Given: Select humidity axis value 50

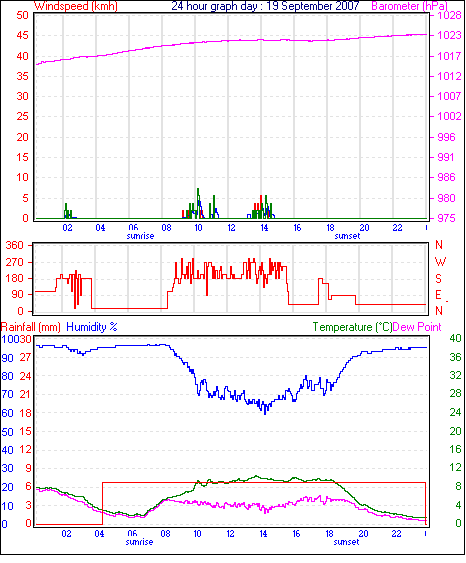Looking at the screenshot, I should 8,432.
